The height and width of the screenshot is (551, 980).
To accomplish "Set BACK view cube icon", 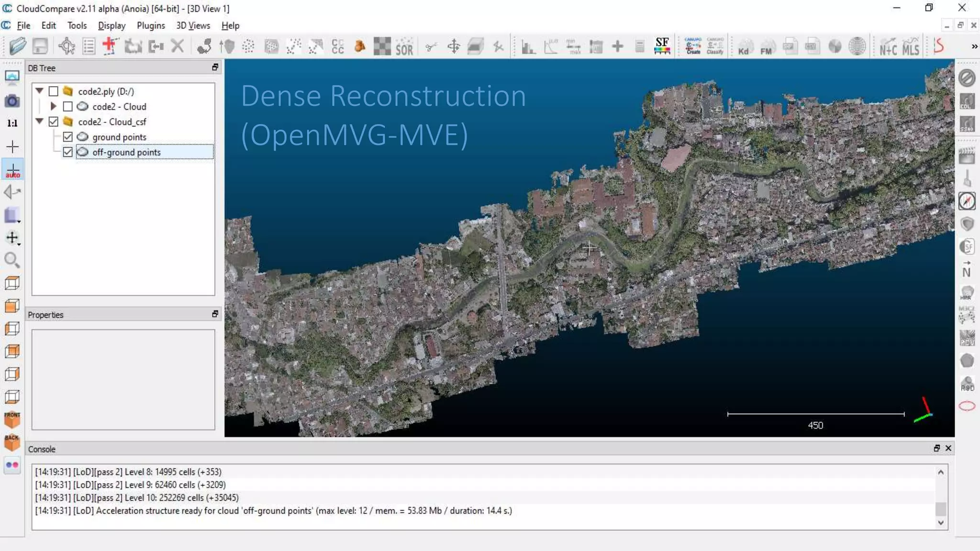I will coord(12,442).
